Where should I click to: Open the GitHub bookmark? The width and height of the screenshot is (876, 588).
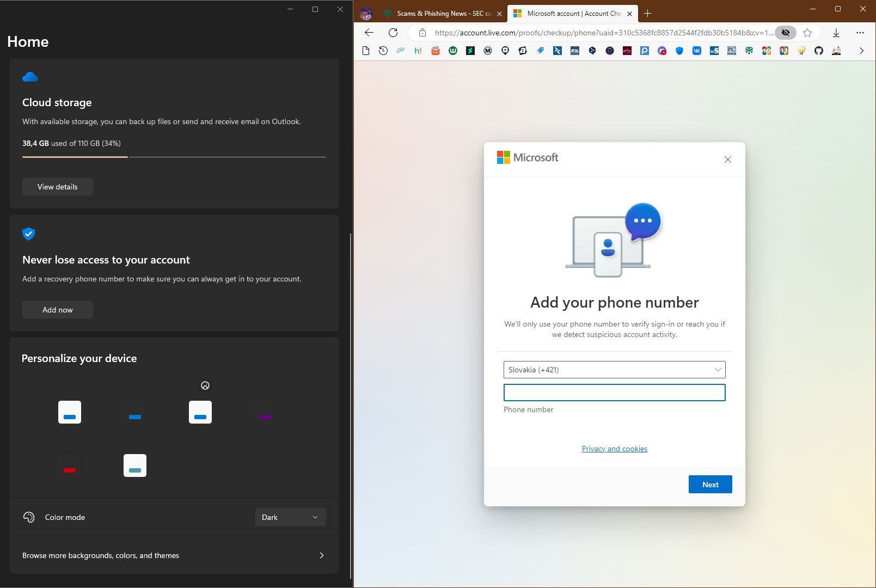click(819, 51)
